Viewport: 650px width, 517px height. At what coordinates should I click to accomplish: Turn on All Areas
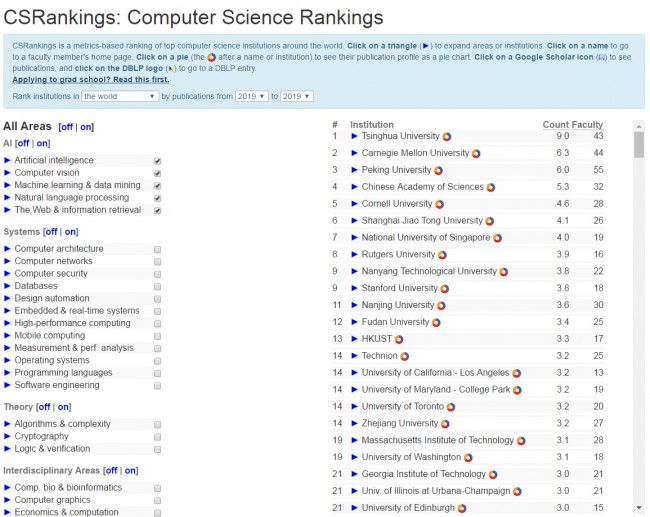[86, 127]
